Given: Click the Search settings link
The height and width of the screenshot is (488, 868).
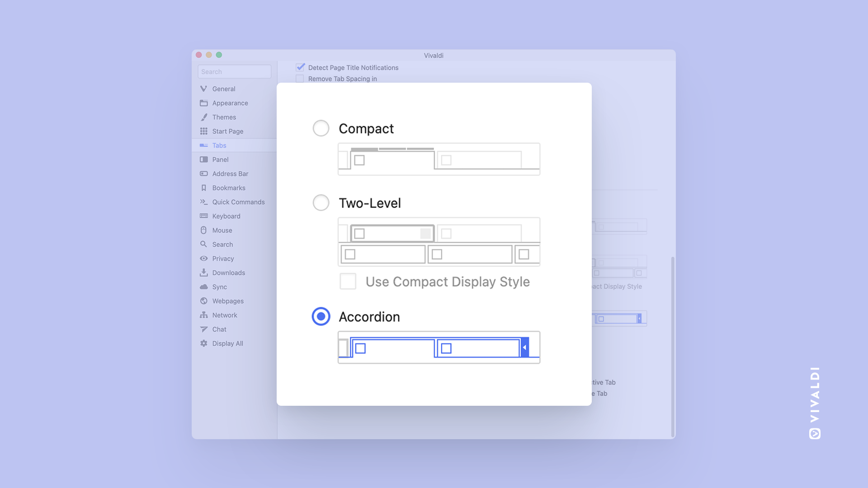Looking at the screenshot, I should click(222, 244).
